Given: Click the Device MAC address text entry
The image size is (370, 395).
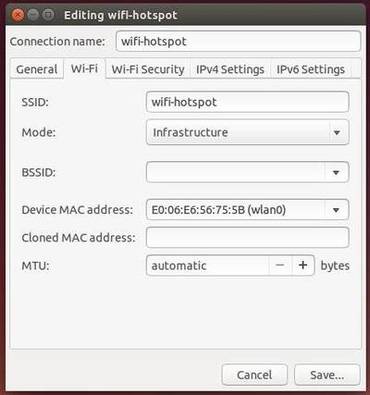Looking at the screenshot, I should pyautogui.click(x=235, y=210).
